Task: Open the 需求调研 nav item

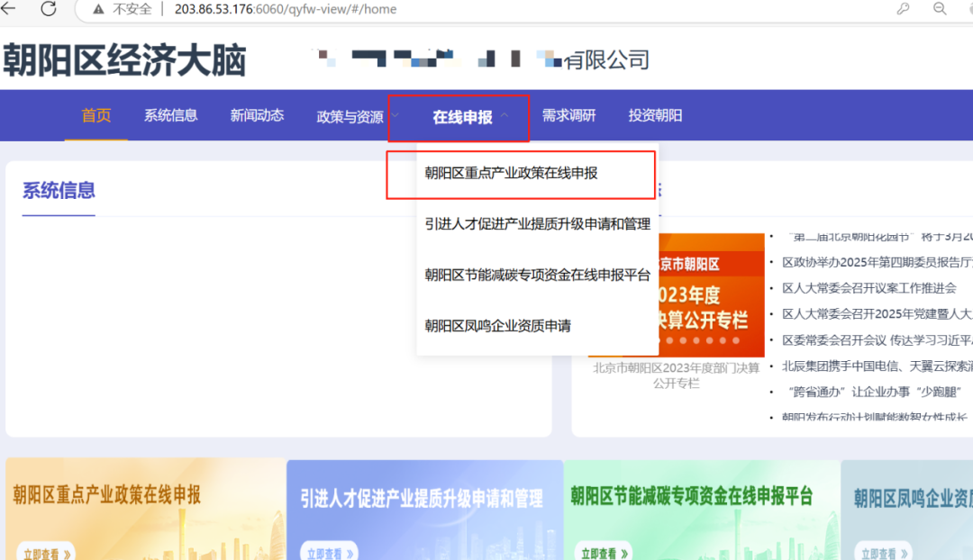Action: (568, 115)
